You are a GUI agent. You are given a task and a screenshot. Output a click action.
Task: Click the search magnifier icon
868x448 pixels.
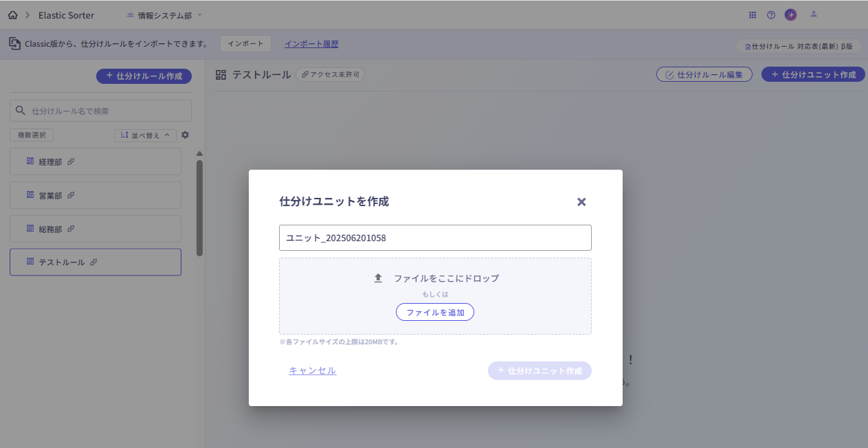click(x=21, y=111)
